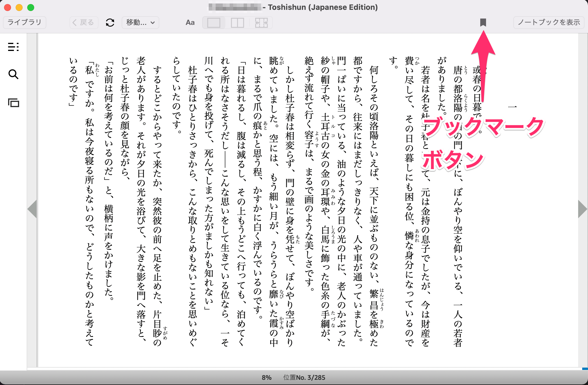Open the flashcards stack icon in sidebar
Screen dimensions: 588x385
coord(13,103)
